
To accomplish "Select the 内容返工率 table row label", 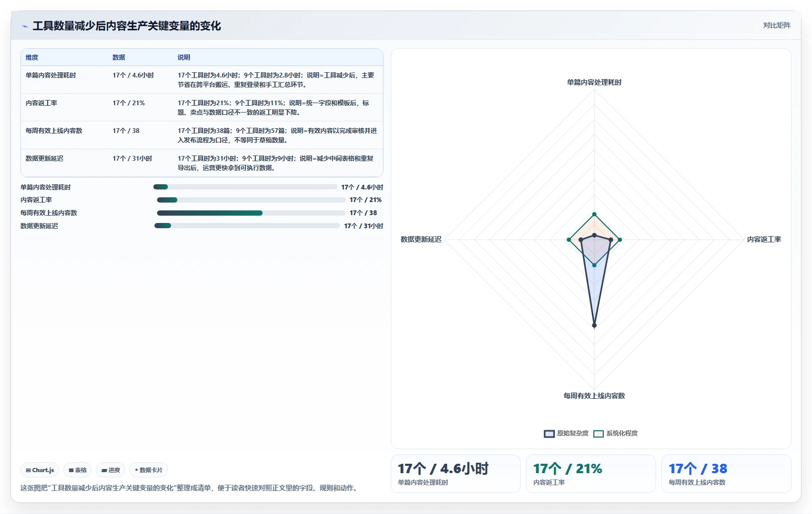I will tap(41, 103).
